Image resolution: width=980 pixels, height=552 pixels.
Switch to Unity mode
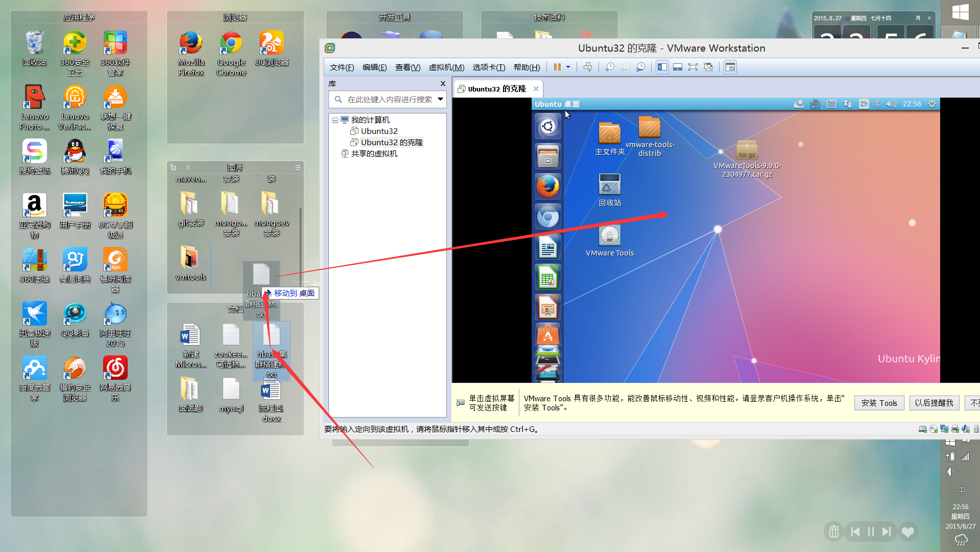point(708,67)
